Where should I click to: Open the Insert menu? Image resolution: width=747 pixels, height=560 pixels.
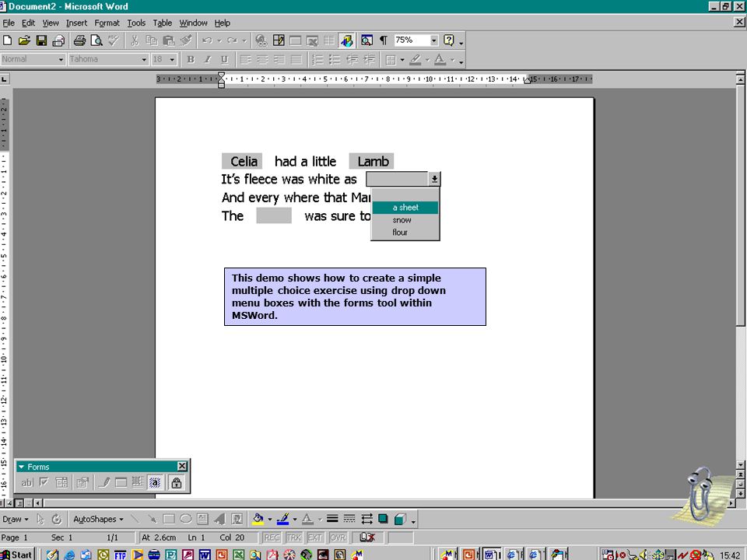76,23
